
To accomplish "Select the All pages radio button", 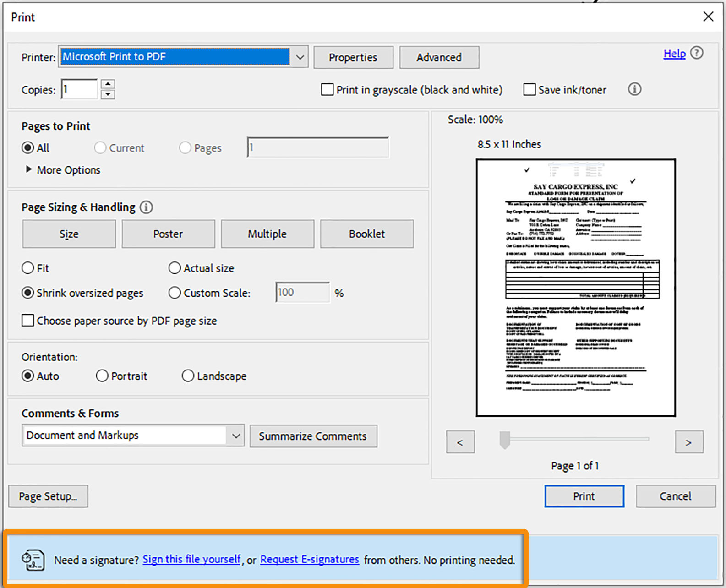I will [28, 148].
